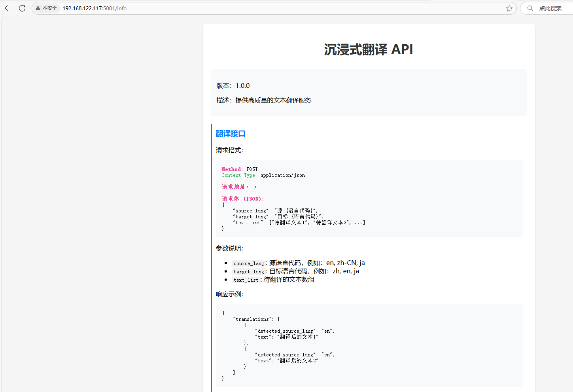
Task: Click the 沉浸式翻译 API page title
Action: (x=369, y=49)
